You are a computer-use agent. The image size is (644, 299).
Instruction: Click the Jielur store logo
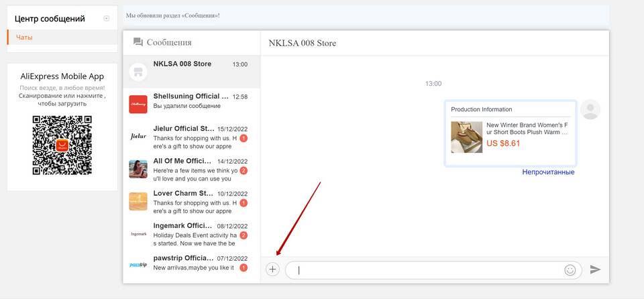tap(138, 136)
